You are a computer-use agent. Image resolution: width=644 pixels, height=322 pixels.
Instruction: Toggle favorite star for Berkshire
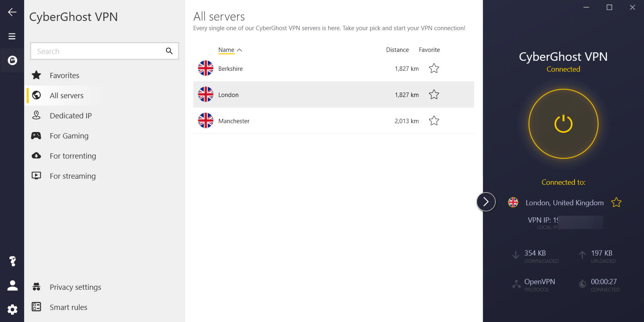434,68
